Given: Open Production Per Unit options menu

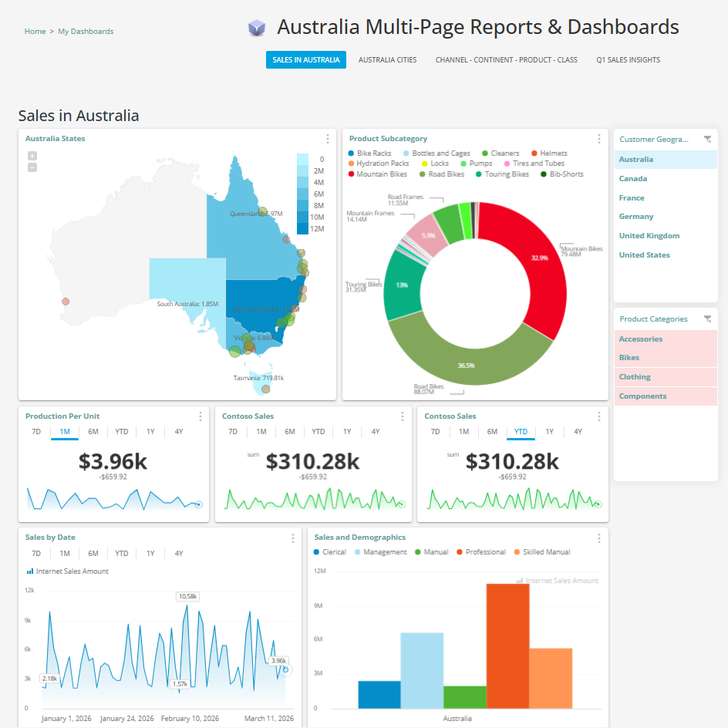Looking at the screenshot, I should (x=201, y=416).
